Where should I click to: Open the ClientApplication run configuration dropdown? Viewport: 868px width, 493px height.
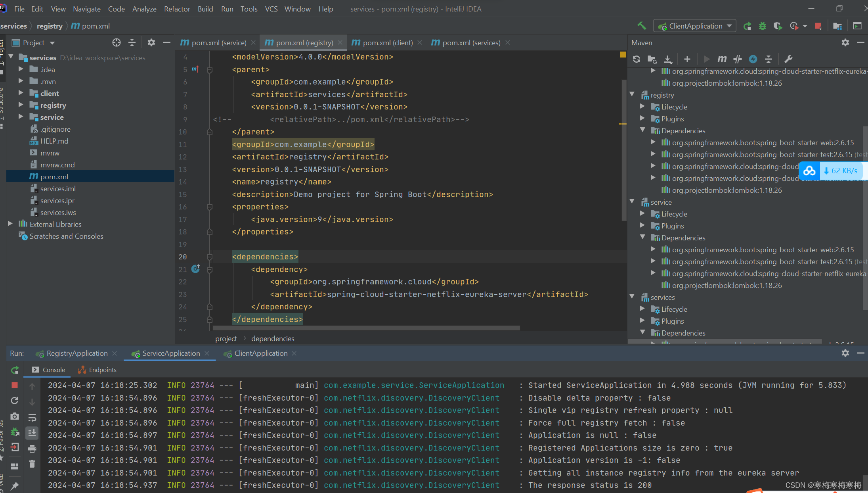coord(730,26)
